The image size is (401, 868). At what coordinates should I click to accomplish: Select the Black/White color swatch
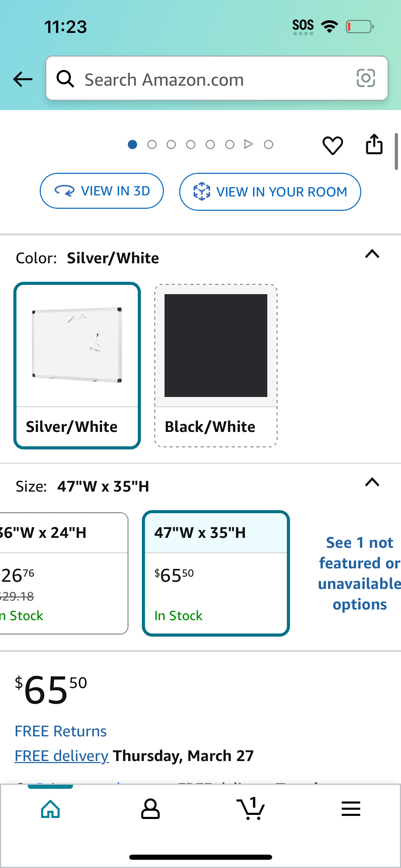[216, 365]
